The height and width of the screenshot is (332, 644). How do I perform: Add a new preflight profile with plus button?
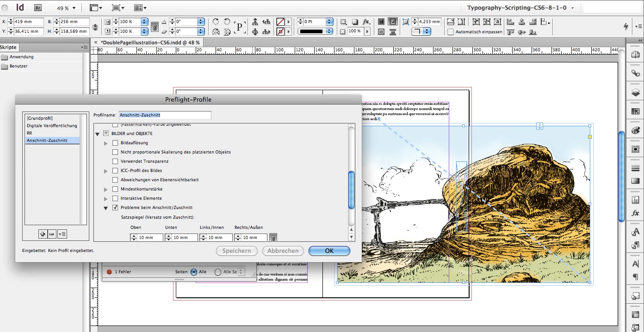pos(43,234)
